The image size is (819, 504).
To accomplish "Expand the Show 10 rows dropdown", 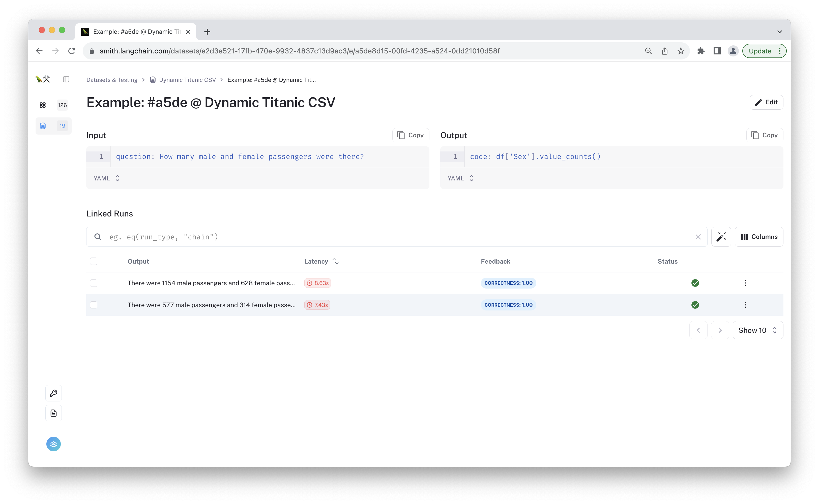I will click(x=757, y=330).
